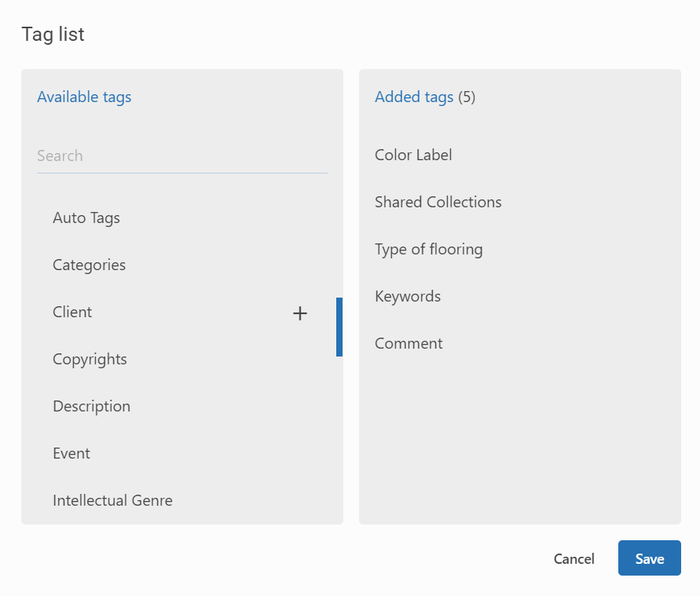
Task: Click the Available tags heading
Action: click(84, 97)
